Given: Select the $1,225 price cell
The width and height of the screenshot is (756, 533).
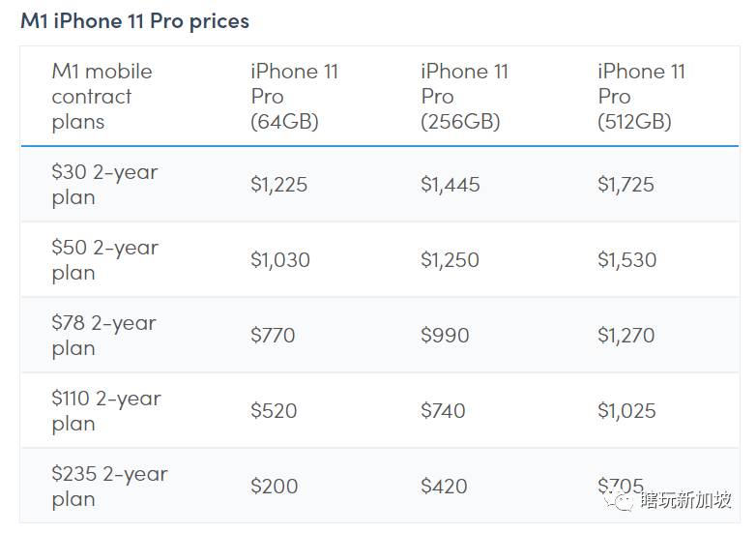Looking at the screenshot, I should pos(278,185).
